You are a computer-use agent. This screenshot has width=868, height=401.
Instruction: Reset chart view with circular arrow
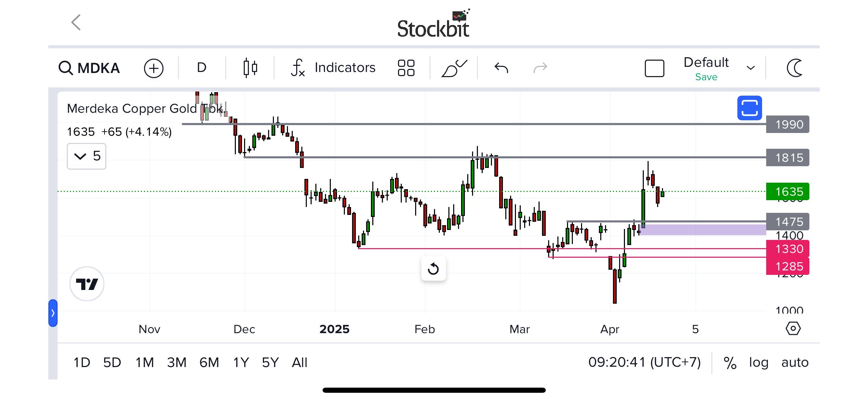[x=433, y=269]
